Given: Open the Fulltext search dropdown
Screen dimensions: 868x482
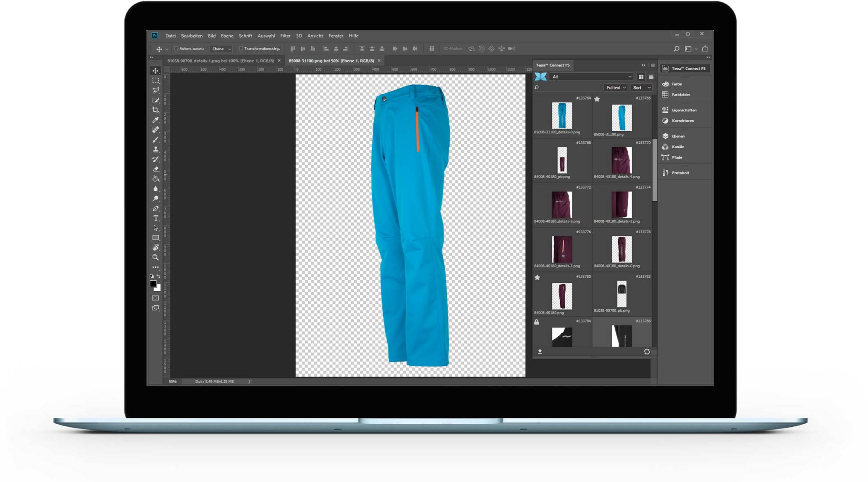Looking at the screenshot, I should tap(615, 88).
